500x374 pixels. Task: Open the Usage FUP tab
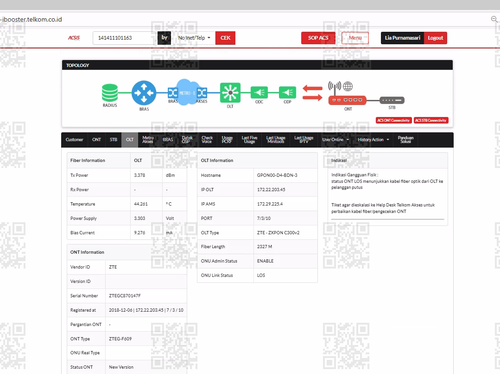227,140
